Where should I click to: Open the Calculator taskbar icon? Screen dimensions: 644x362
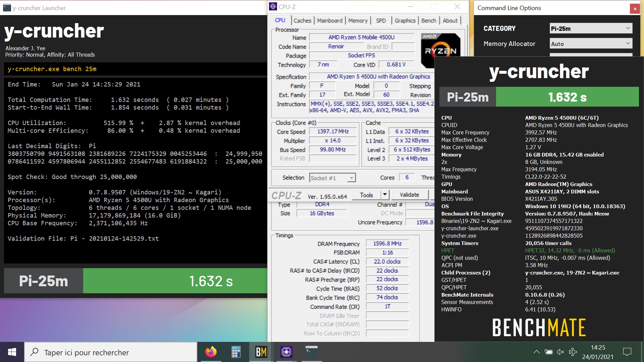tap(236, 352)
